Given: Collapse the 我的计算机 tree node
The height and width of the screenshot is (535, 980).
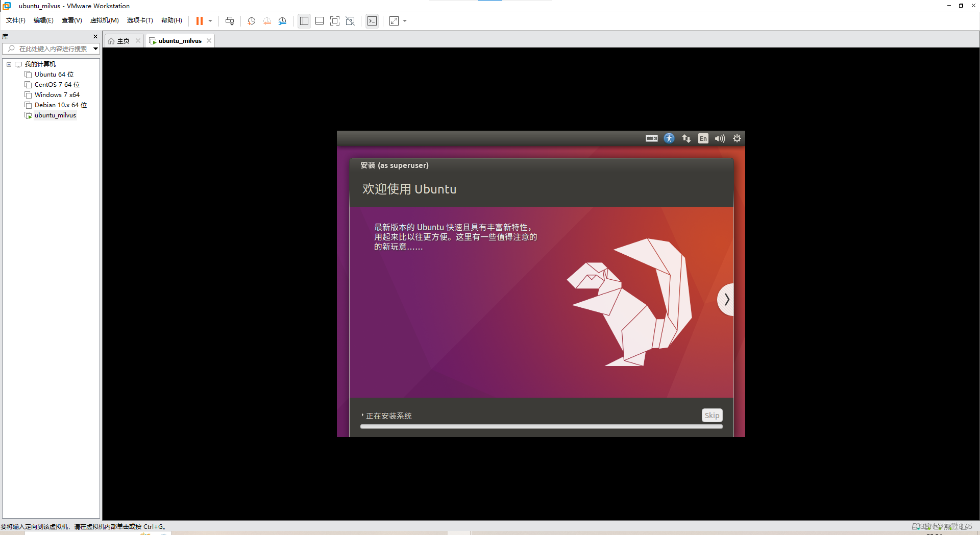Looking at the screenshot, I should [x=9, y=64].
